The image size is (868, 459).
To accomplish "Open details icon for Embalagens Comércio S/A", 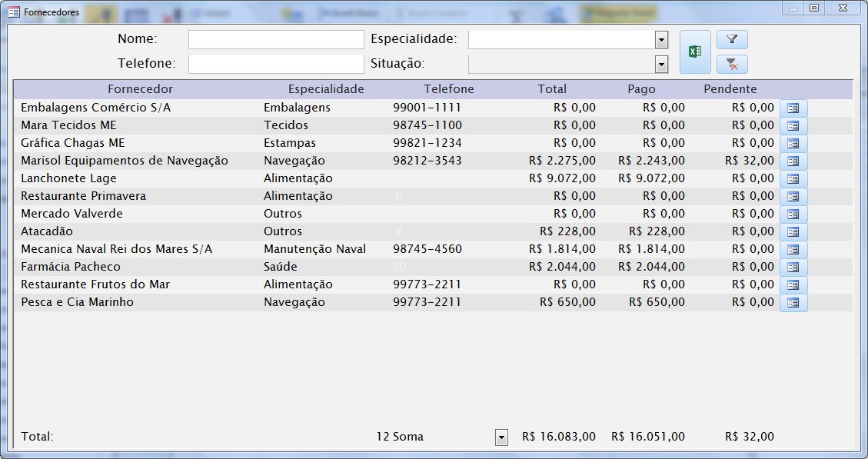I will tap(793, 108).
